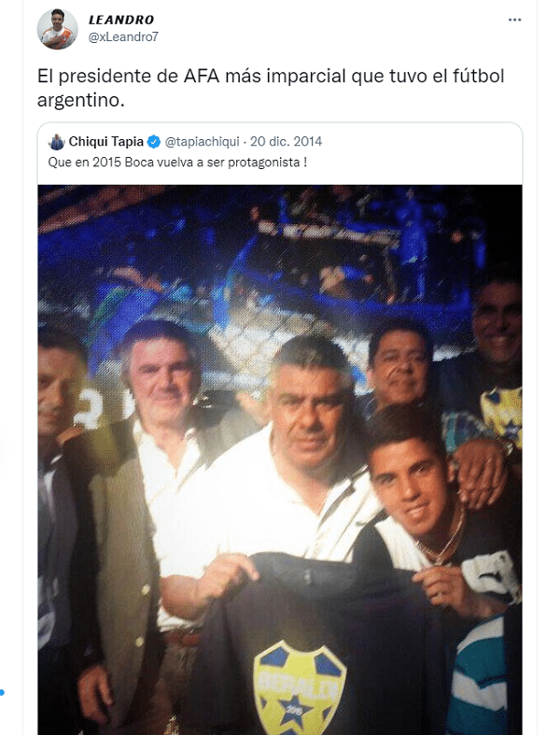Open the 20 dic. 2014 timestamp
The image size is (560, 735).
pyautogui.click(x=286, y=142)
